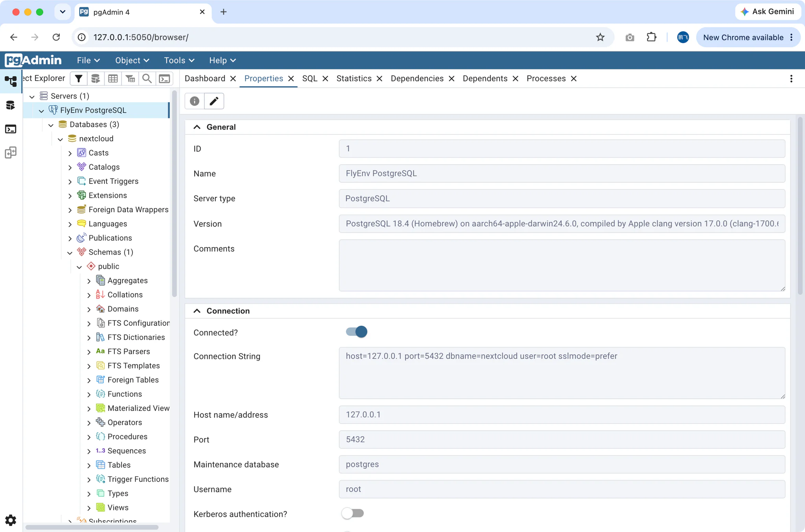Switch to the Statistics tab
This screenshot has width=805, height=532.
tap(354, 79)
